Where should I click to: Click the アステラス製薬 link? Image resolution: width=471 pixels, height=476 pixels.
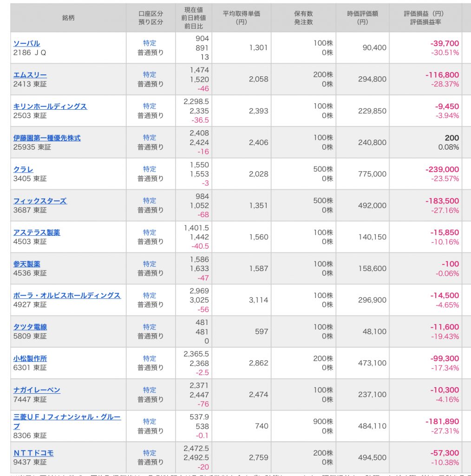[x=36, y=232]
